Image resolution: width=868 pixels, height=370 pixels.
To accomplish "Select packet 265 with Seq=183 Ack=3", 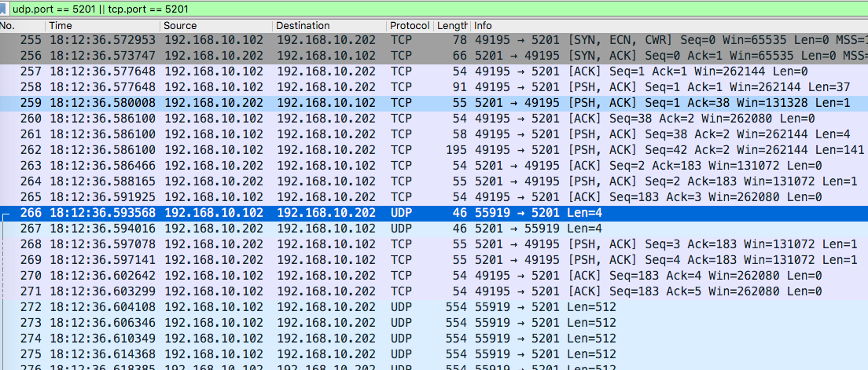I will click(x=434, y=196).
